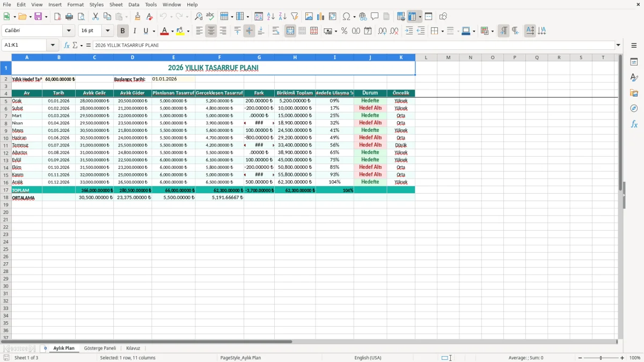Image resolution: width=644 pixels, height=362 pixels.
Task: Click English (USA) language status
Action: pyautogui.click(x=368, y=358)
